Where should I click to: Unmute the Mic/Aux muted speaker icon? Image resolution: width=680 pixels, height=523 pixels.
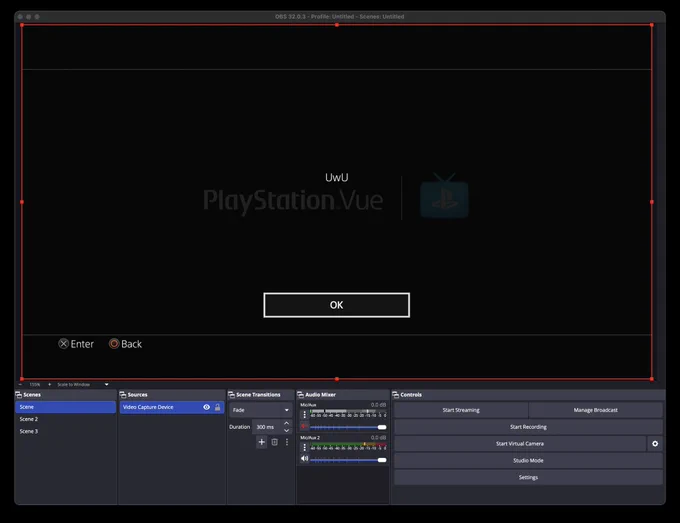304,426
